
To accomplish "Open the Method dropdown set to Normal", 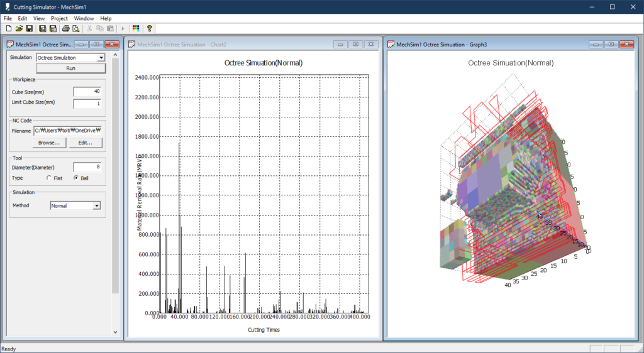I will [x=96, y=205].
